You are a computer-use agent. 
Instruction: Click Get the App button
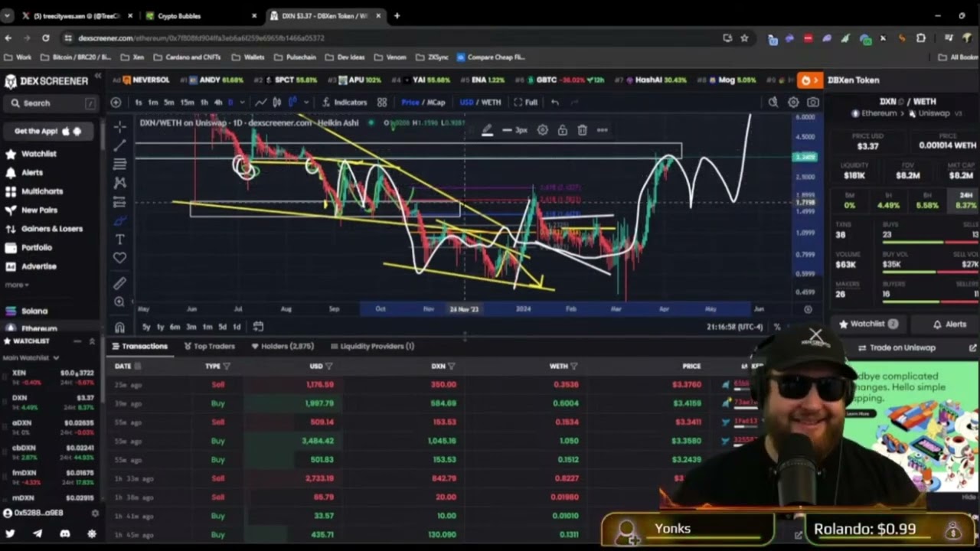coord(47,131)
